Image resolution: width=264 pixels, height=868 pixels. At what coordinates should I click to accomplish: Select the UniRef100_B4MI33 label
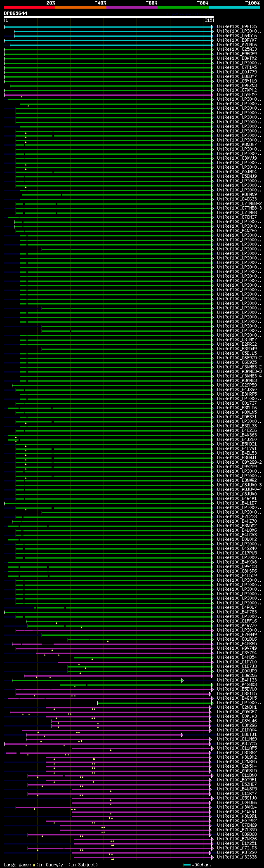tap(237, 680)
